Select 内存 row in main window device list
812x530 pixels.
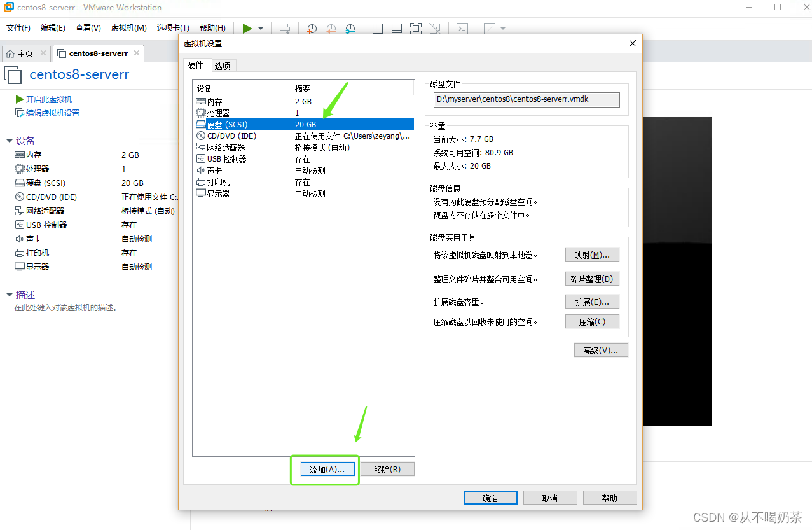click(x=95, y=155)
